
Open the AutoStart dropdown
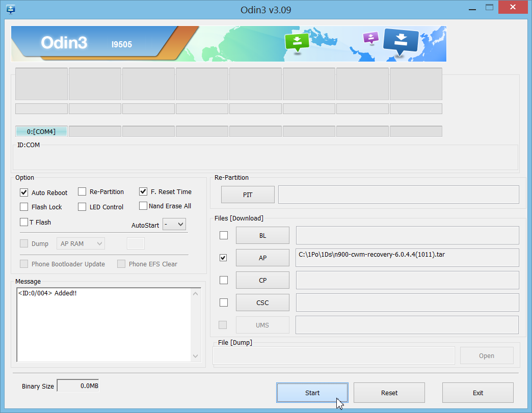(x=174, y=224)
